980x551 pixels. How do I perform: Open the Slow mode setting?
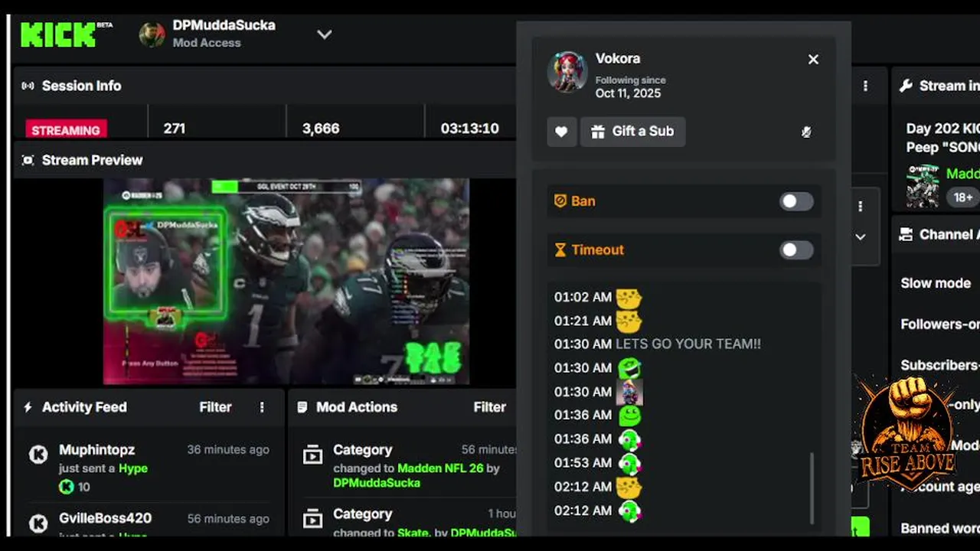click(x=936, y=283)
